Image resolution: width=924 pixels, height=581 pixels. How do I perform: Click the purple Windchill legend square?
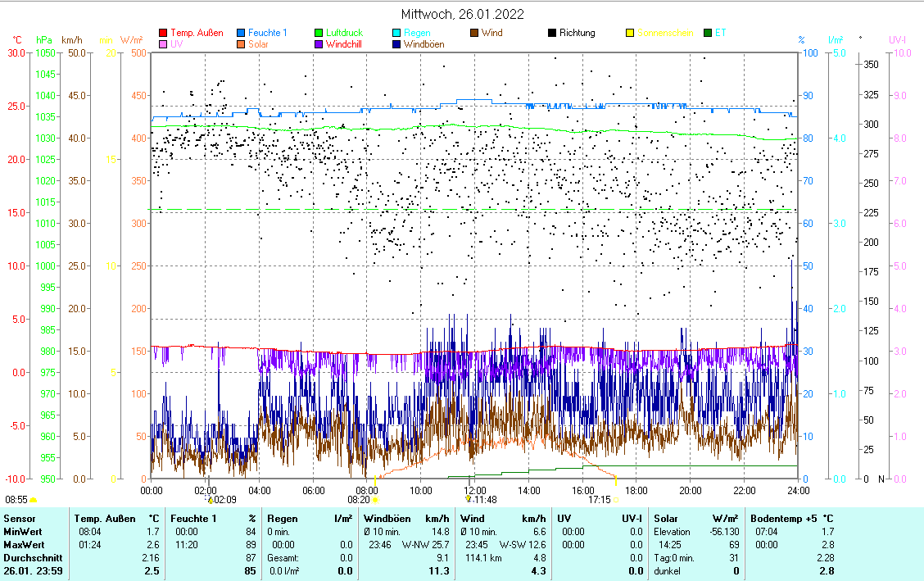click(319, 44)
